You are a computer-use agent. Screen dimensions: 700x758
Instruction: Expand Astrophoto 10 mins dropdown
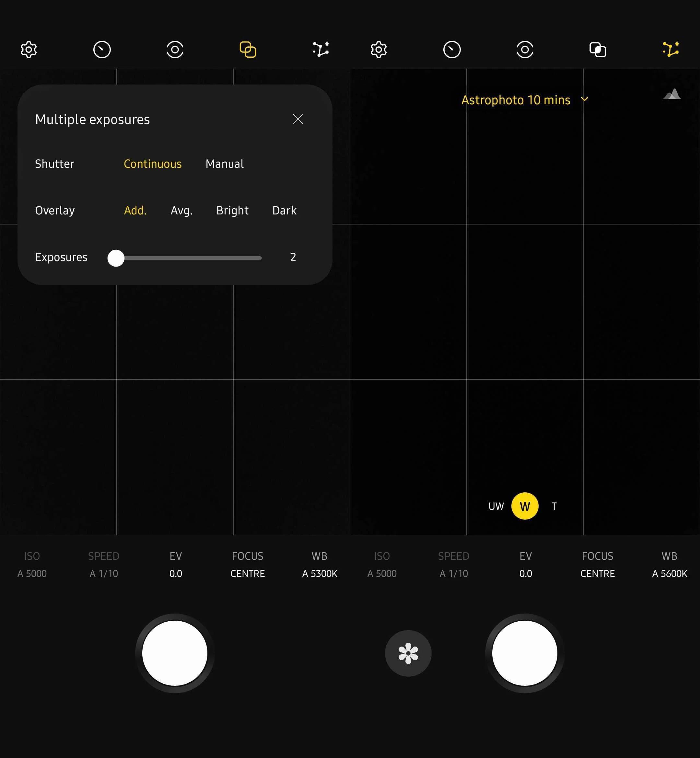[x=525, y=100]
